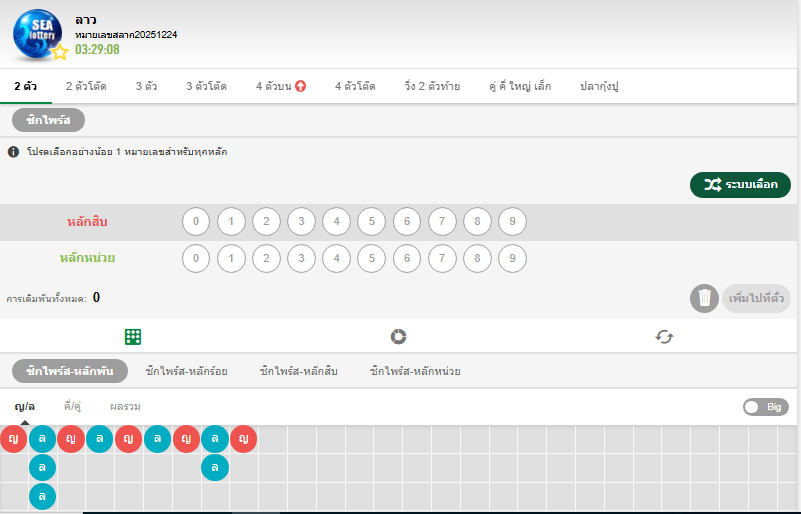The image size is (801, 514).
Task: Select tens digit 8 in หลักสิบ row
Action: (477, 221)
